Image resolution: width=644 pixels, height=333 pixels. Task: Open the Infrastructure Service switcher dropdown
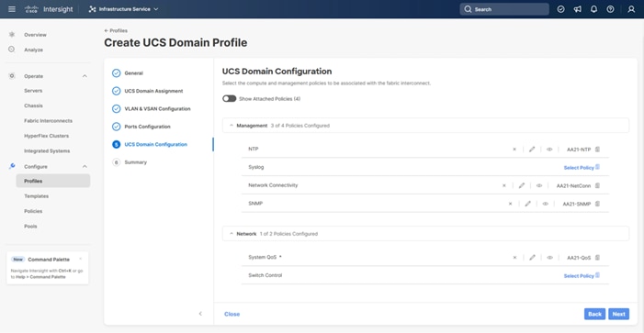[124, 9]
